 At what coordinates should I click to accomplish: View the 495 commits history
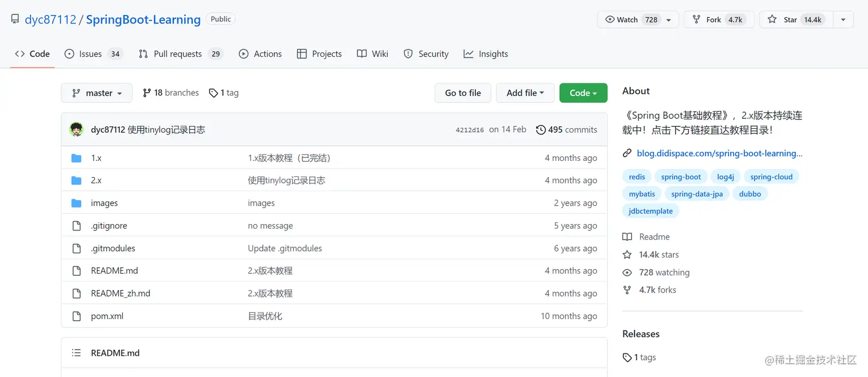pyautogui.click(x=567, y=130)
